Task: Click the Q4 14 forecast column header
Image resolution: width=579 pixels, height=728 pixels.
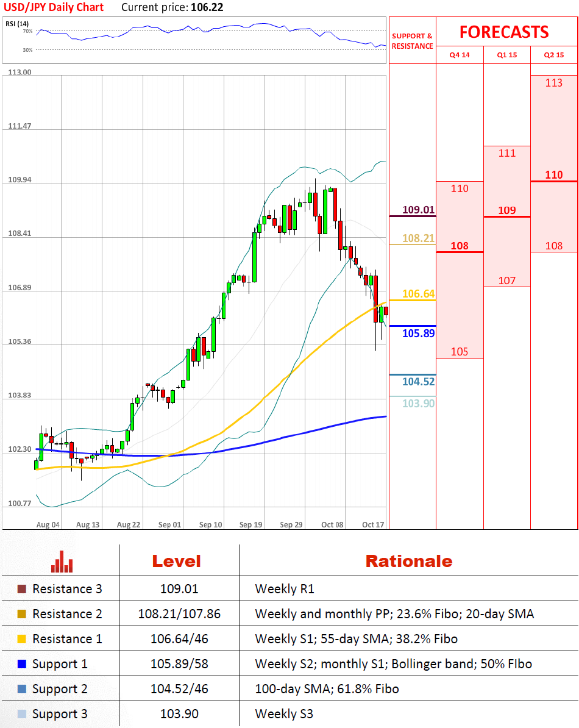Action: pos(460,55)
